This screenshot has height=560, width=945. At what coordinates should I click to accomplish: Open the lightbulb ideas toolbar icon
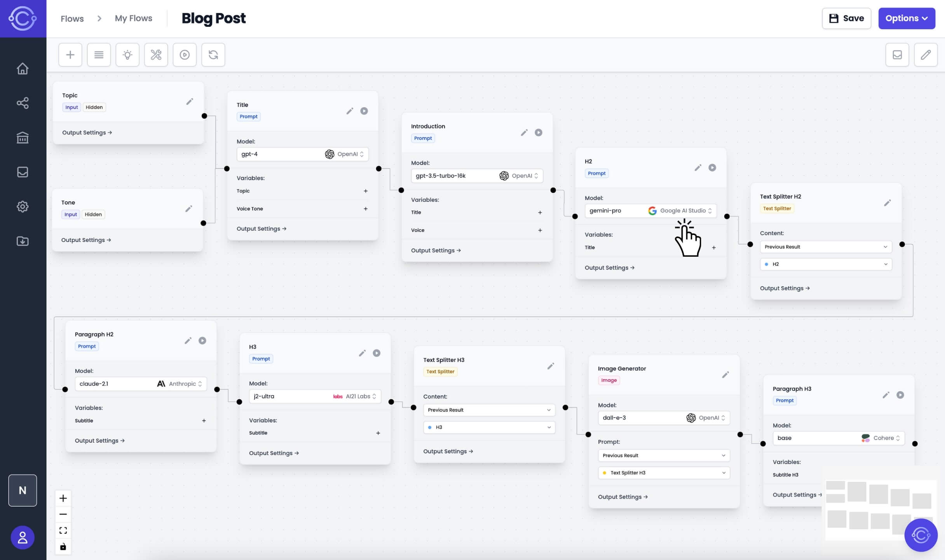tap(127, 54)
